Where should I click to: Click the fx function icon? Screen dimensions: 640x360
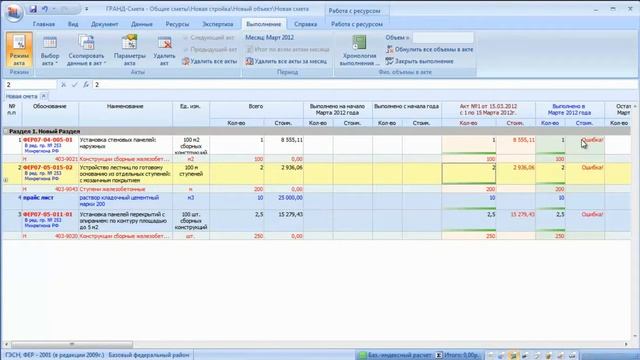click(x=86, y=84)
